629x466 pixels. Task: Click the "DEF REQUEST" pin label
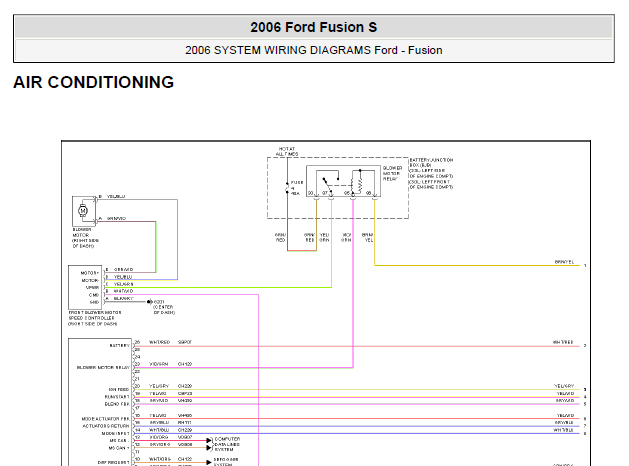(x=114, y=462)
